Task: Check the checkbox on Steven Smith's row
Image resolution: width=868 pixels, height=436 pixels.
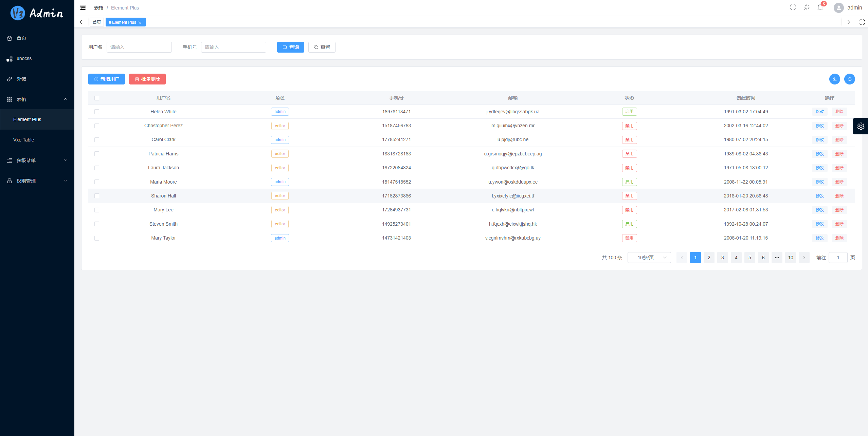Action: 97,224
